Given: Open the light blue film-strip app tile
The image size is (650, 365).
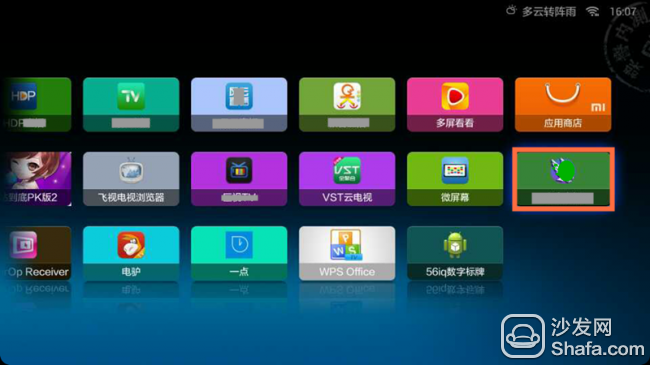Looking at the screenshot, I should click(239, 105).
